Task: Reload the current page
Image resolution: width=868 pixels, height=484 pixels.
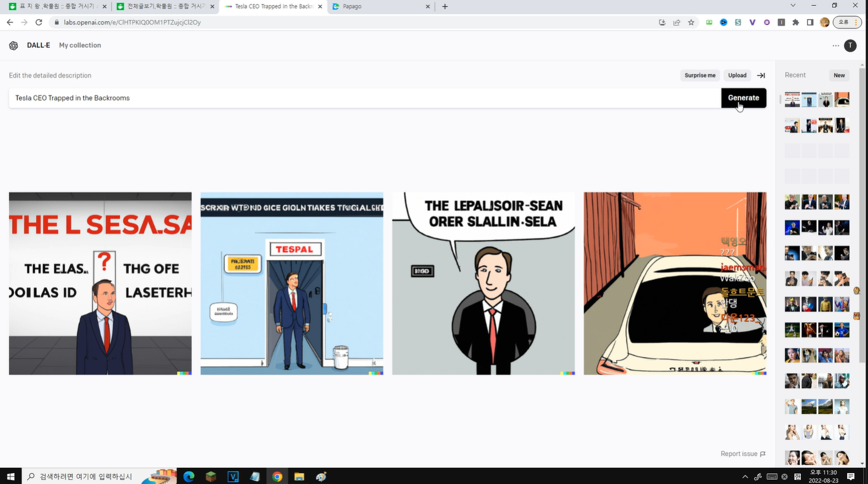Action: 39,23
